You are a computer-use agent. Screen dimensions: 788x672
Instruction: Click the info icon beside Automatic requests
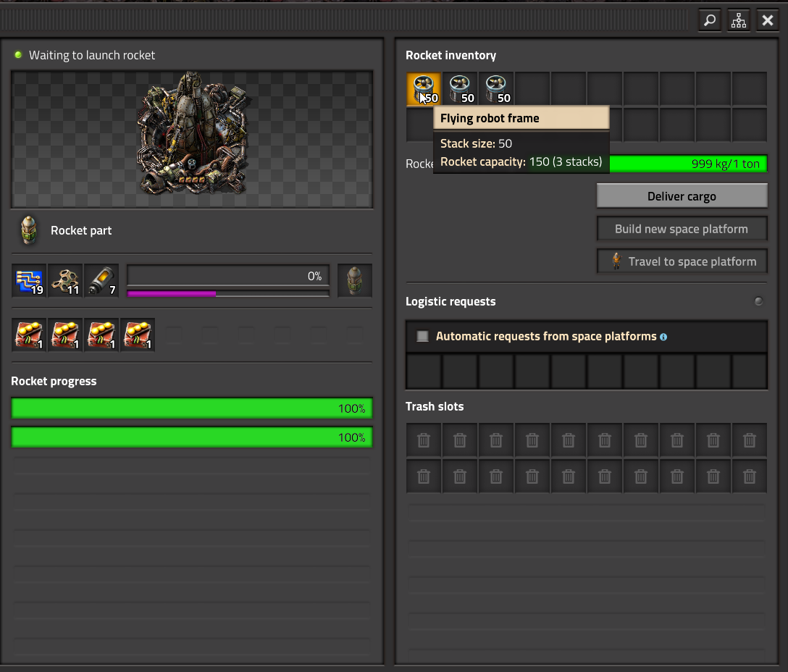[x=663, y=337]
